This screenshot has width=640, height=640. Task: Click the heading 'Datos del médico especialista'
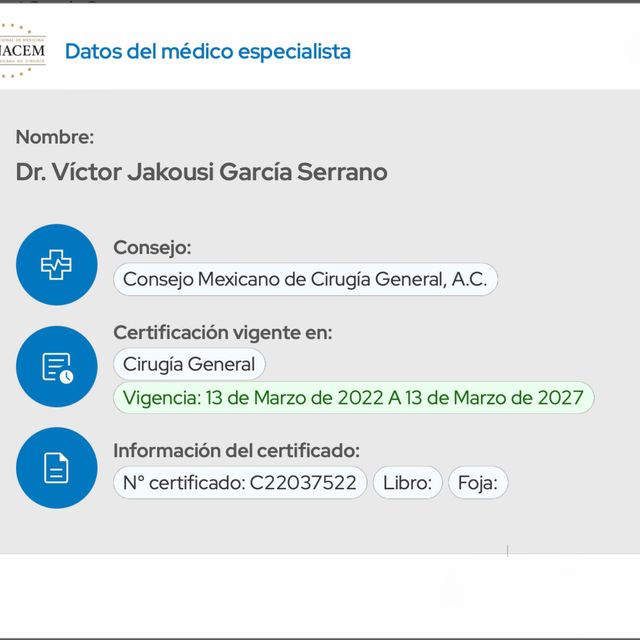pyautogui.click(x=208, y=52)
